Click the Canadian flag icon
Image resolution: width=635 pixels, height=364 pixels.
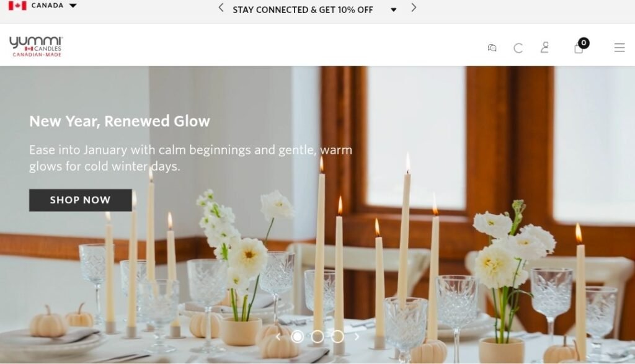(17, 6)
